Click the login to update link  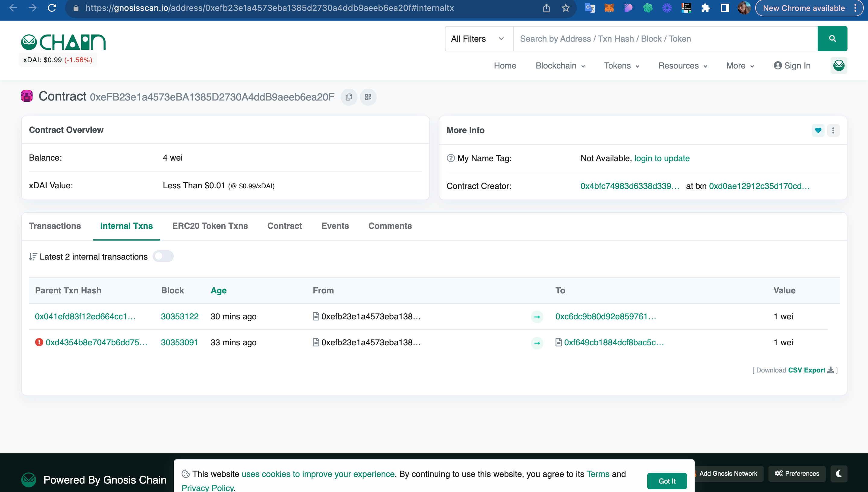(x=662, y=158)
